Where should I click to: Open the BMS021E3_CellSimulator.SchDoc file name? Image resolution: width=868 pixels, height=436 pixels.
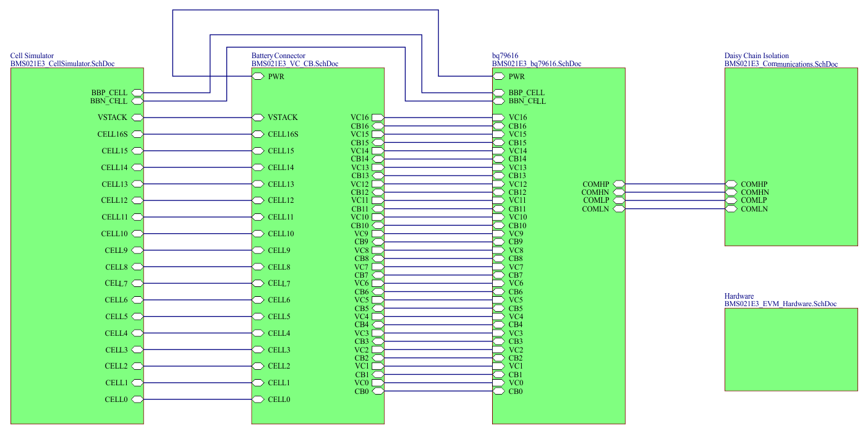click(x=62, y=64)
